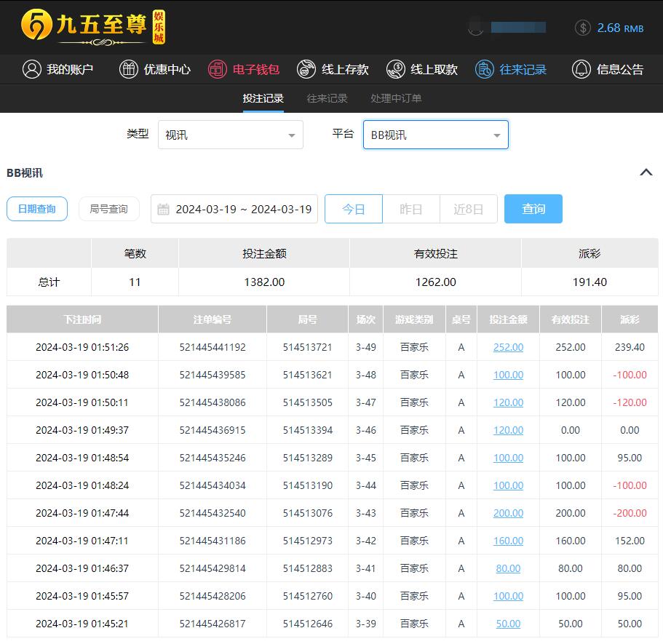Click the 2.68 RMB balance

(x=620, y=28)
